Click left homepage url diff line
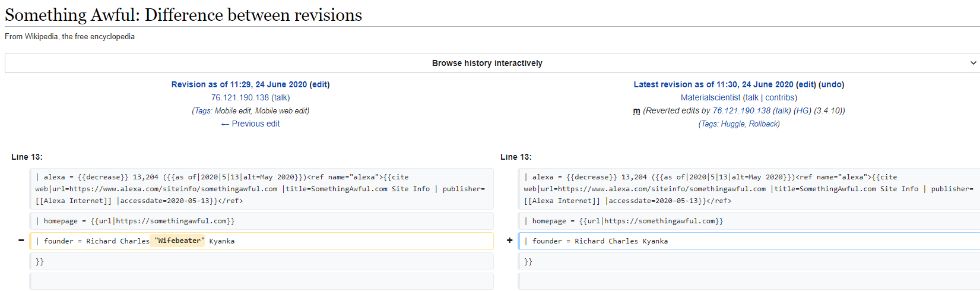Screen dimensions: 980x291 (x=262, y=221)
